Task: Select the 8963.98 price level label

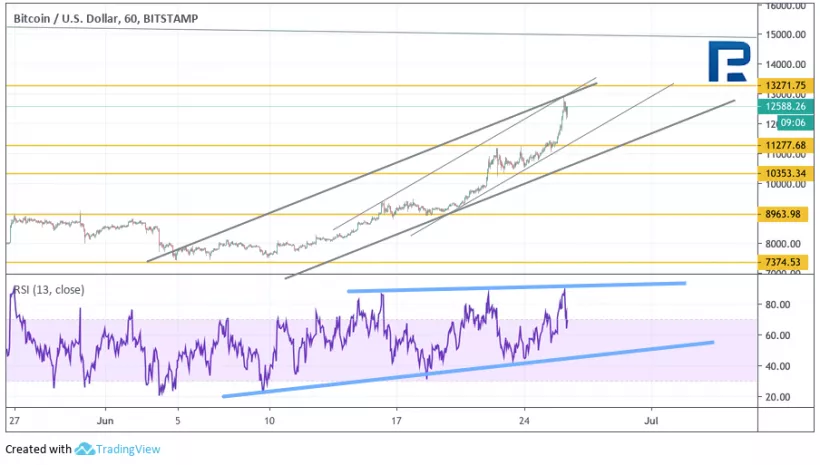Action: pos(788,214)
